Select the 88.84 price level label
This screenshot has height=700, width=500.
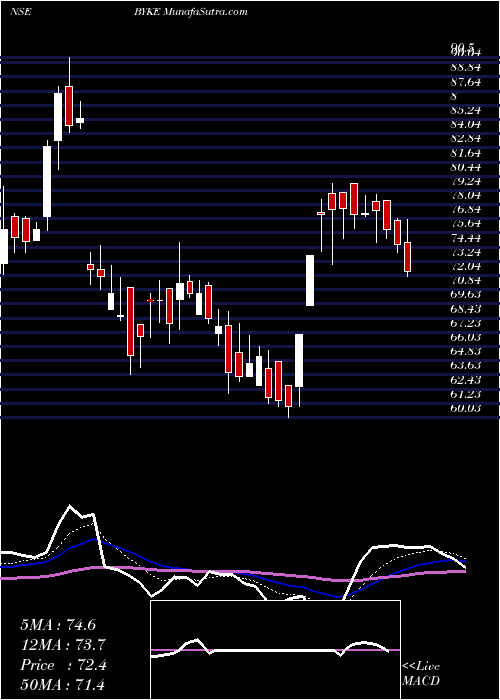466,67
